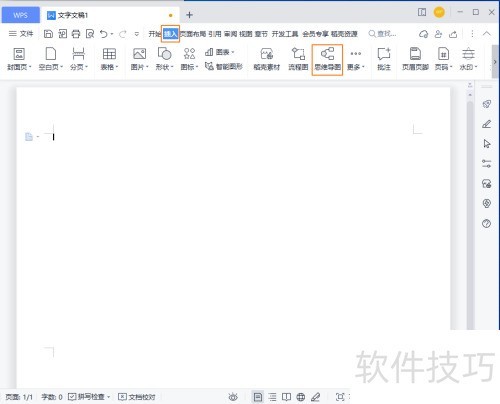This screenshot has width=500, height=404.
Task: Open the 稻壳资源 (Docer Resources) tab
Action: coord(344,34)
